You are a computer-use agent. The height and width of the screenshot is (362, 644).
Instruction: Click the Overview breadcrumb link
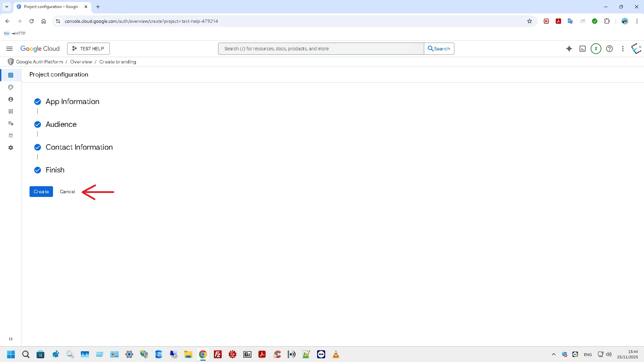pos(81,62)
